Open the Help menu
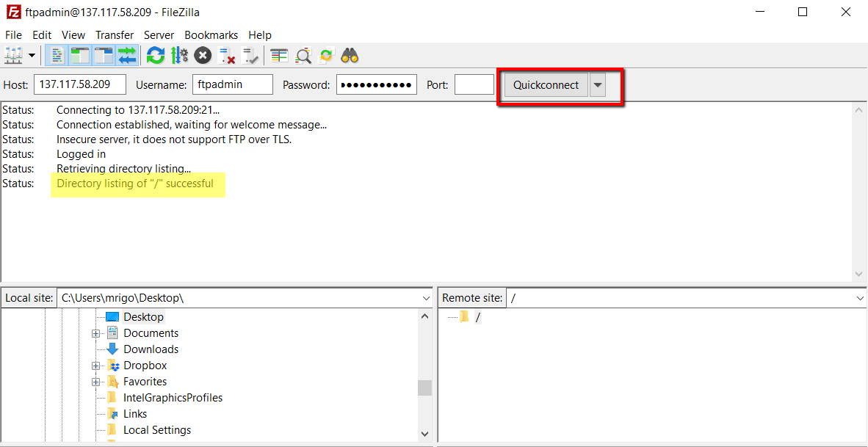This screenshot has height=447, width=868. pos(260,34)
